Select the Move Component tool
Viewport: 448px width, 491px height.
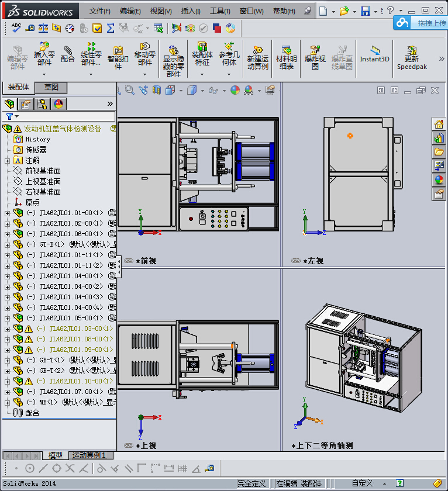pos(144,54)
